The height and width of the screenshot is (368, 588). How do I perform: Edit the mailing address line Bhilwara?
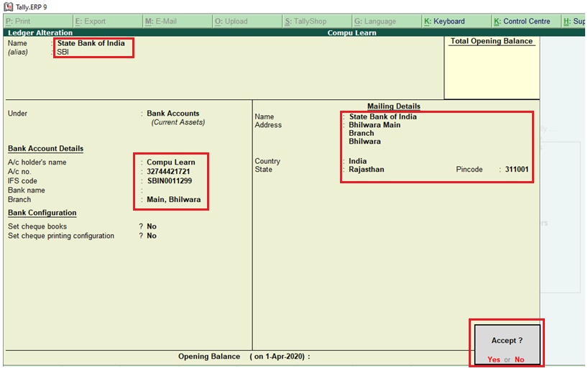(x=364, y=142)
